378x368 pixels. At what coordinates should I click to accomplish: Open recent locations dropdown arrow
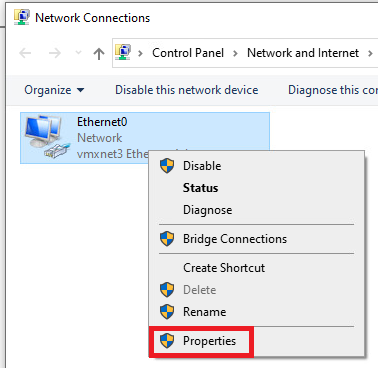[79, 53]
